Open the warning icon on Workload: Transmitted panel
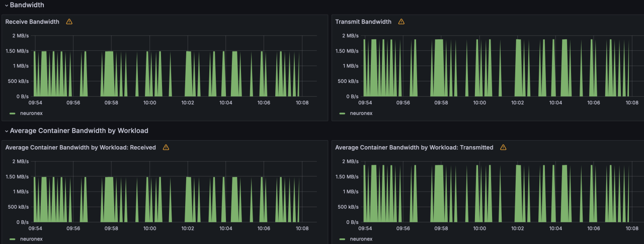This screenshot has height=244, width=644. [x=503, y=147]
